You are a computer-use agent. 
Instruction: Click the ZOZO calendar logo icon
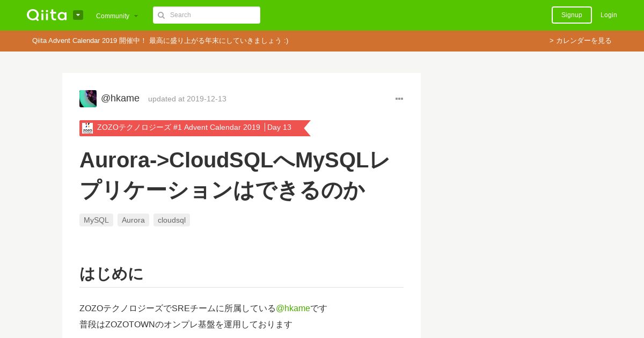pyautogui.click(x=87, y=128)
